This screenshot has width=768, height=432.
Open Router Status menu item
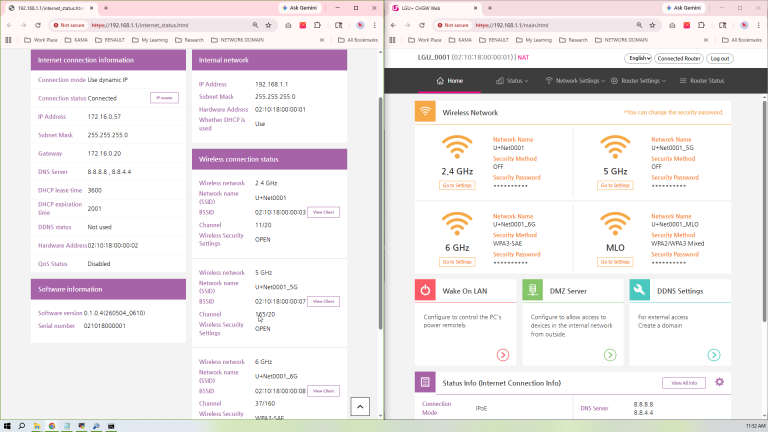pyautogui.click(x=701, y=81)
